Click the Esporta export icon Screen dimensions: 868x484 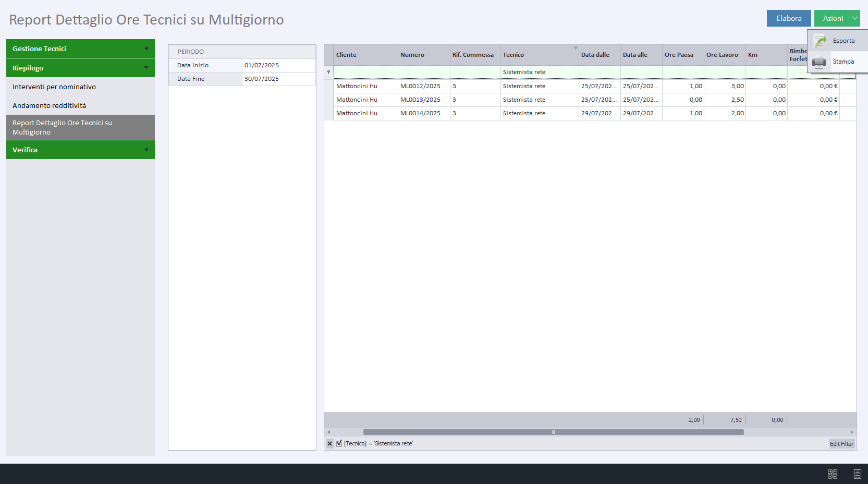(x=820, y=41)
